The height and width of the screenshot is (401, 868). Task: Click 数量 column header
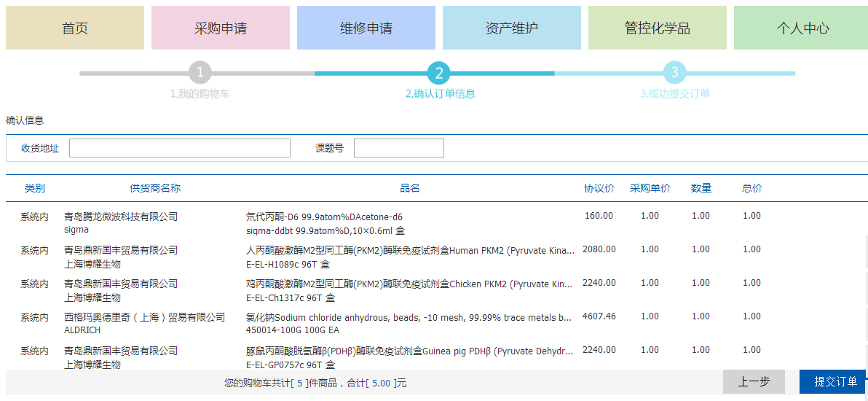pos(701,189)
